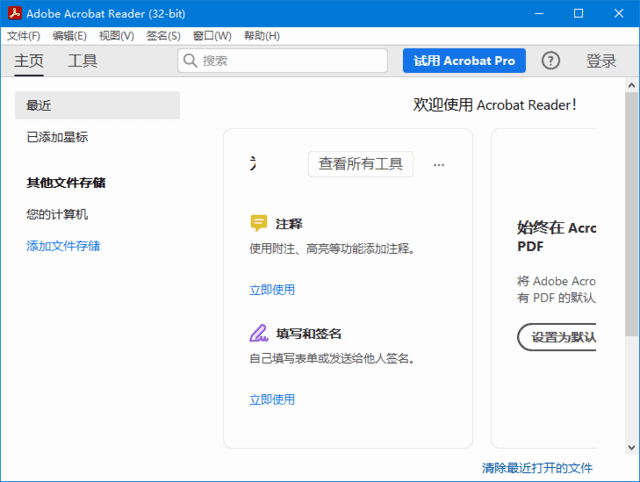Click the 设置为默认 button

[557, 337]
